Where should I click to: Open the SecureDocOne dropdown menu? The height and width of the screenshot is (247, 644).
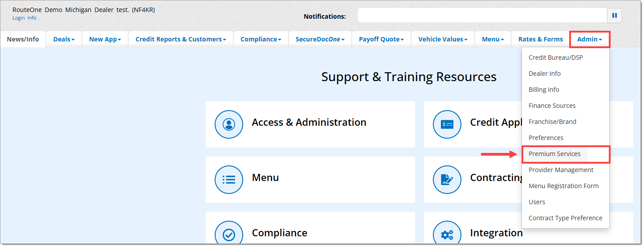pos(320,39)
